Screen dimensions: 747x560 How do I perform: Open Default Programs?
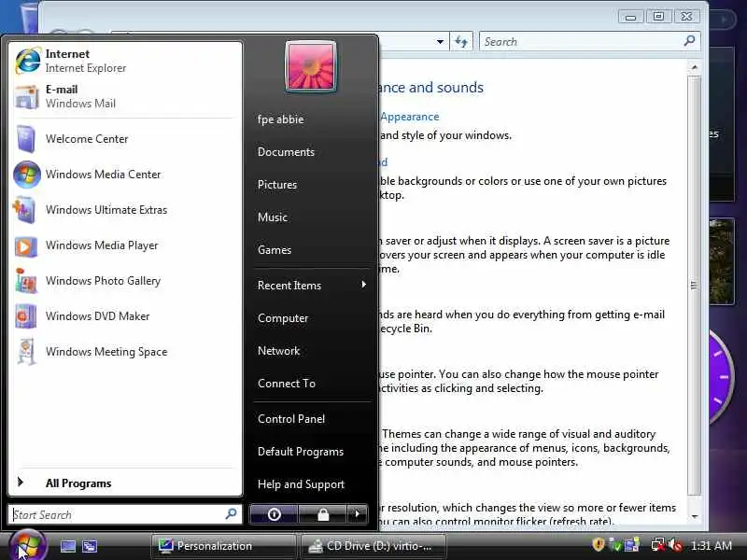tap(301, 452)
